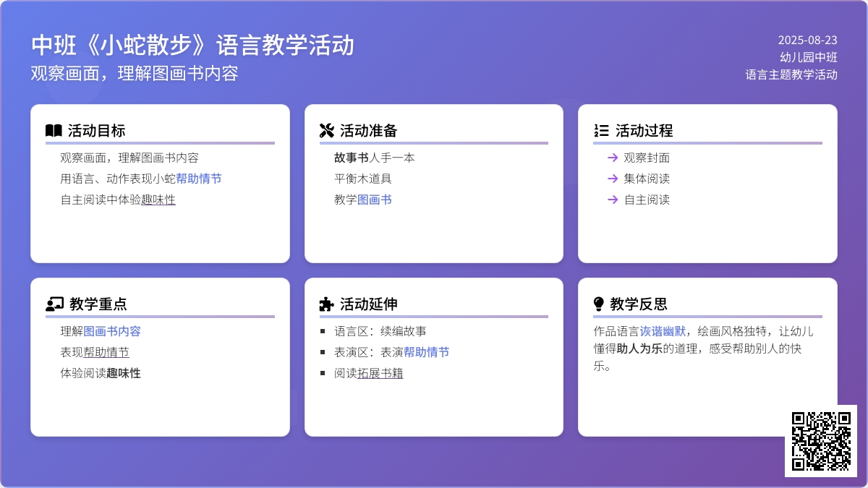This screenshot has width=868, height=488.
Task: Click the date 2025-08-23
Action: tap(808, 40)
